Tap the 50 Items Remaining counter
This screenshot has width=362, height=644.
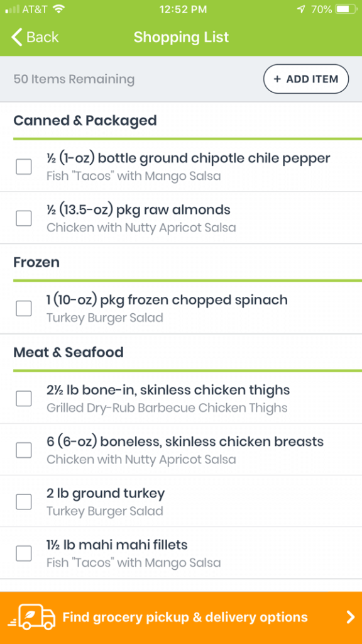click(74, 79)
